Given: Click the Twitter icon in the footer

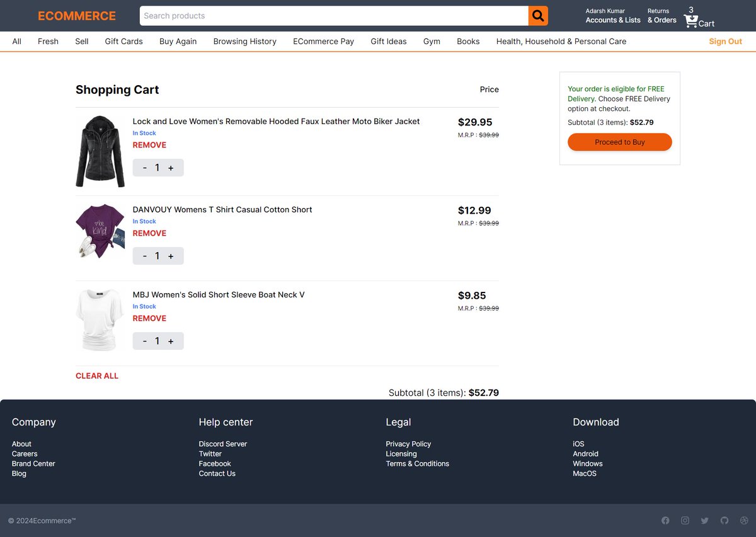Looking at the screenshot, I should (704, 520).
